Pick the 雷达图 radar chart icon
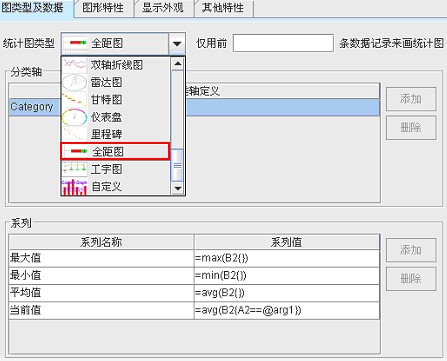This screenshot has width=447, height=361. click(75, 82)
